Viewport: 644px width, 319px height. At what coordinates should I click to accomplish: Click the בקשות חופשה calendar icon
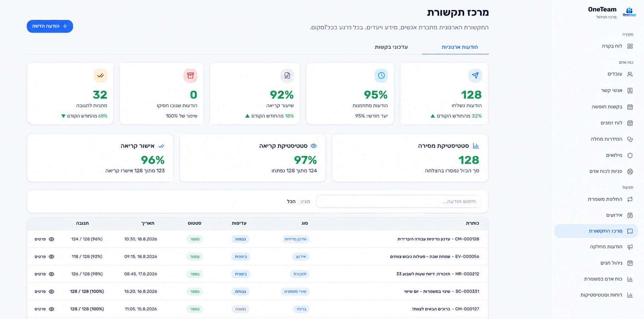(630, 107)
